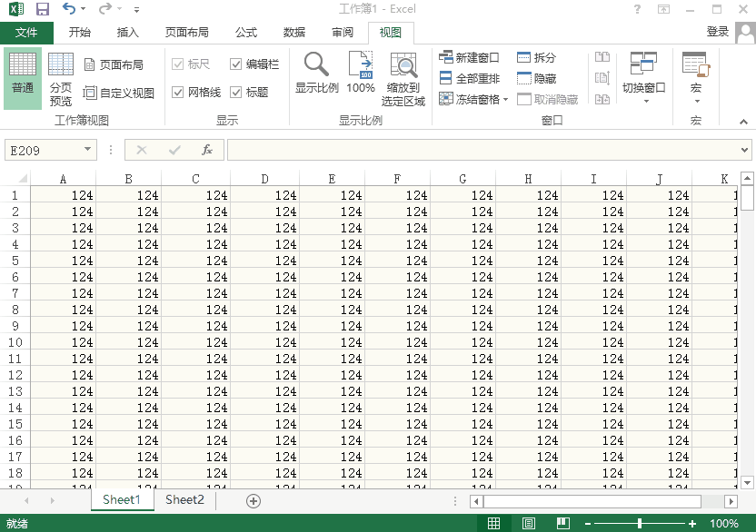Open the Zoom dialog (显示比例) magnifier
Image resolution: width=756 pixels, height=532 pixels.
tap(317, 73)
